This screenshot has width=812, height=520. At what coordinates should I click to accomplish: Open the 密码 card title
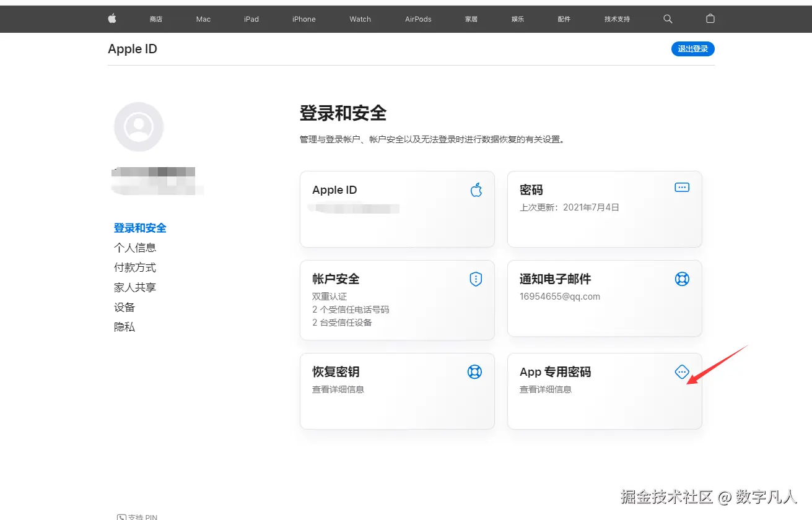[x=531, y=190]
